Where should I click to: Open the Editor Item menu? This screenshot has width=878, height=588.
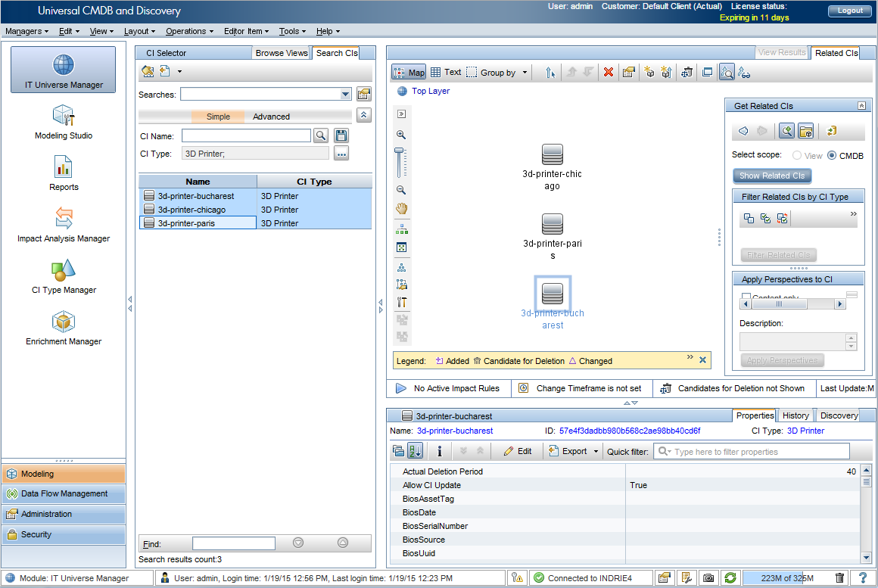(x=247, y=31)
